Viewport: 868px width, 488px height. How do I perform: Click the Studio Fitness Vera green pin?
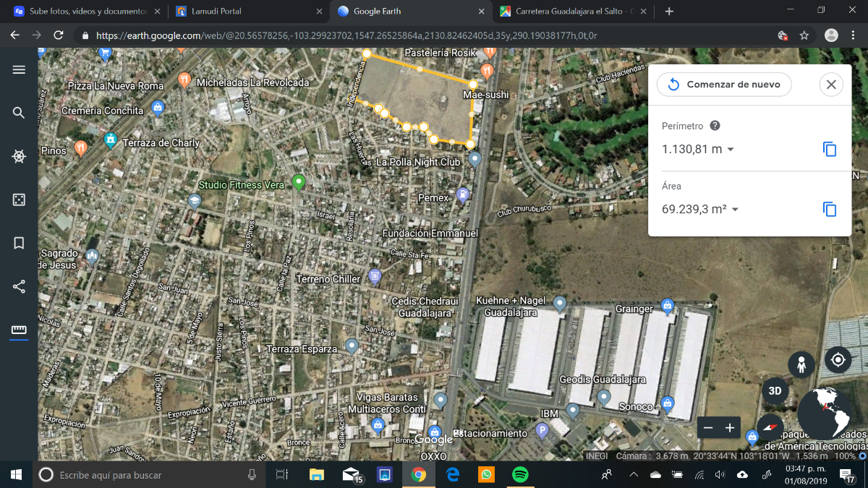298,182
